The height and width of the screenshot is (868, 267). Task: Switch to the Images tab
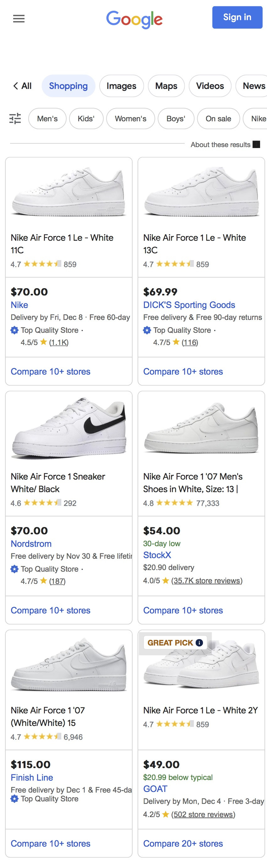121,86
